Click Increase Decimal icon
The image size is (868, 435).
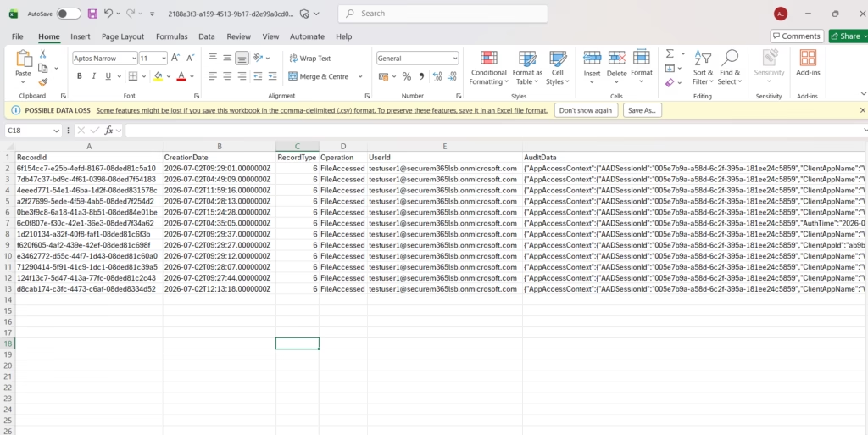tap(437, 76)
